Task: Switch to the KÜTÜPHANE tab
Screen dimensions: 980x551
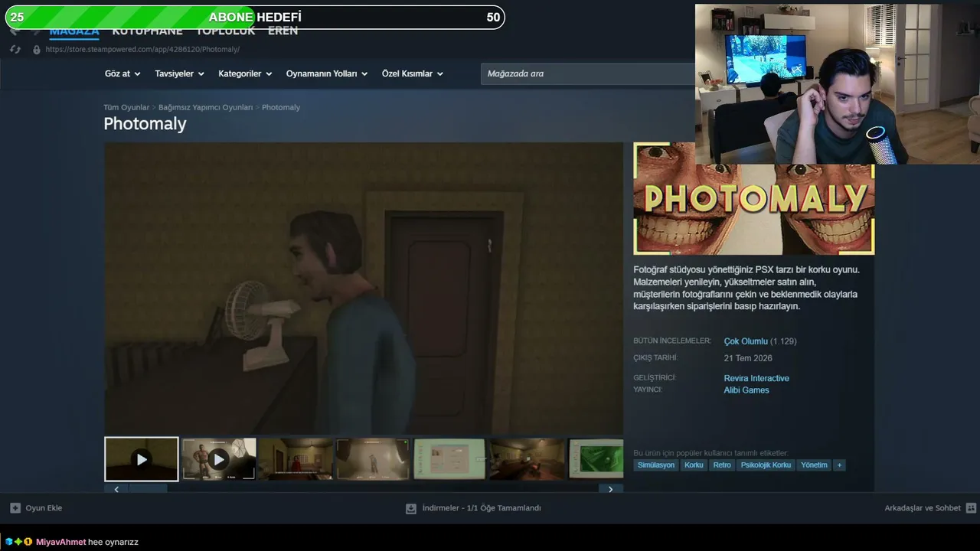Action: point(147,31)
